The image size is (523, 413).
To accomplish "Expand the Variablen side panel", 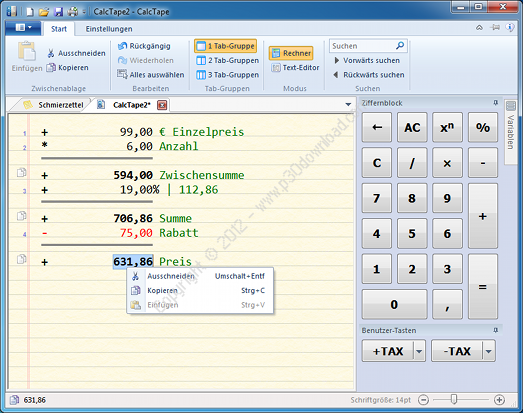I will click(511, 132).
